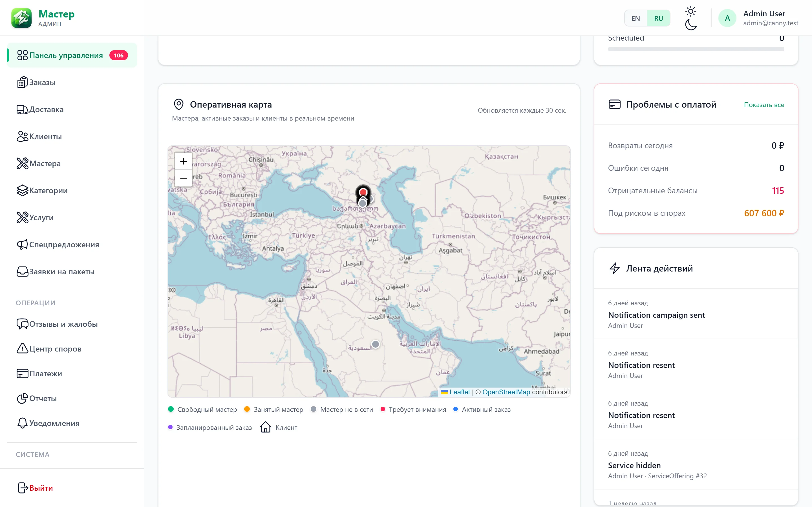The width and height of the screenshot is (812, 507).
Task: Enable light mode with the sun icon
Action: click(x=690, y=11)
